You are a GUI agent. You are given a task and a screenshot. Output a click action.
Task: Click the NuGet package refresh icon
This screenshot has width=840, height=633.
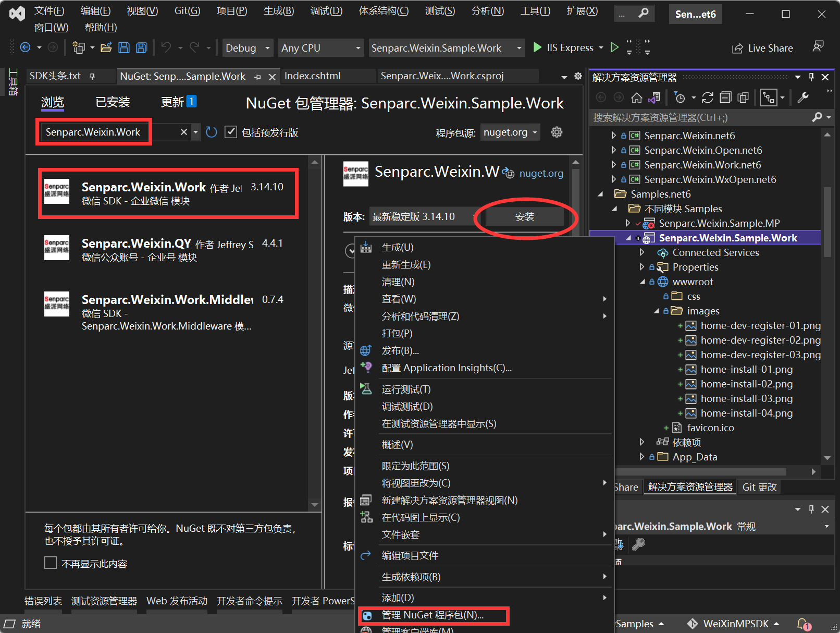pyautogui.click(x=211, y=132)
